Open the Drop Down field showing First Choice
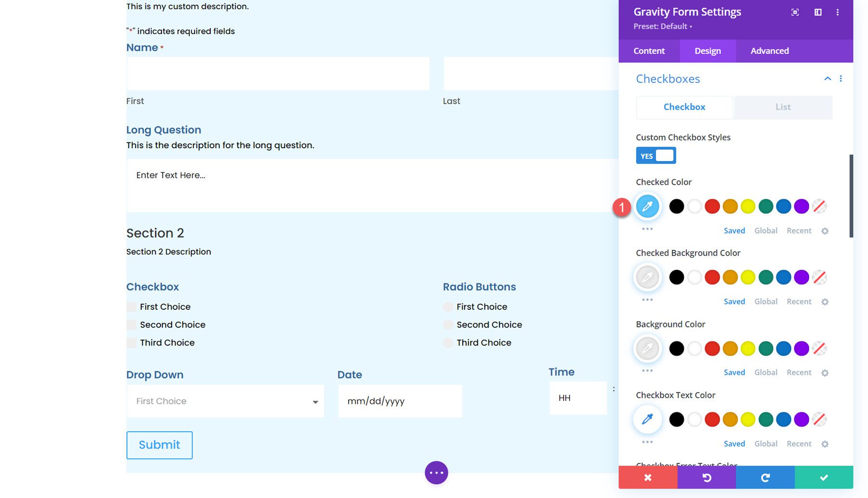868x498 pixels. click(225, 401)
